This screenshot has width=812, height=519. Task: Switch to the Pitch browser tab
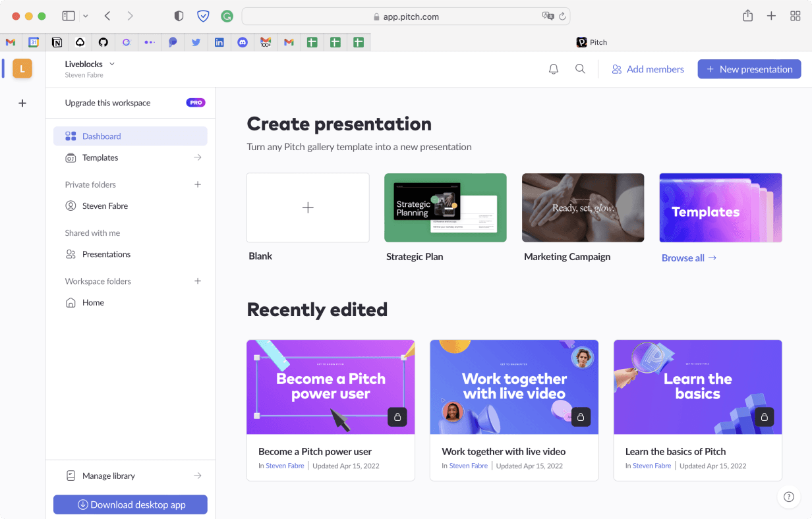pyautogui.click(x=591, y=41)
